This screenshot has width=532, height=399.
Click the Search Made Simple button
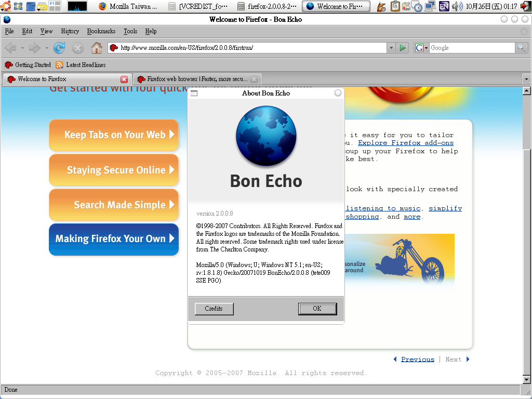[x=114, y=205]
